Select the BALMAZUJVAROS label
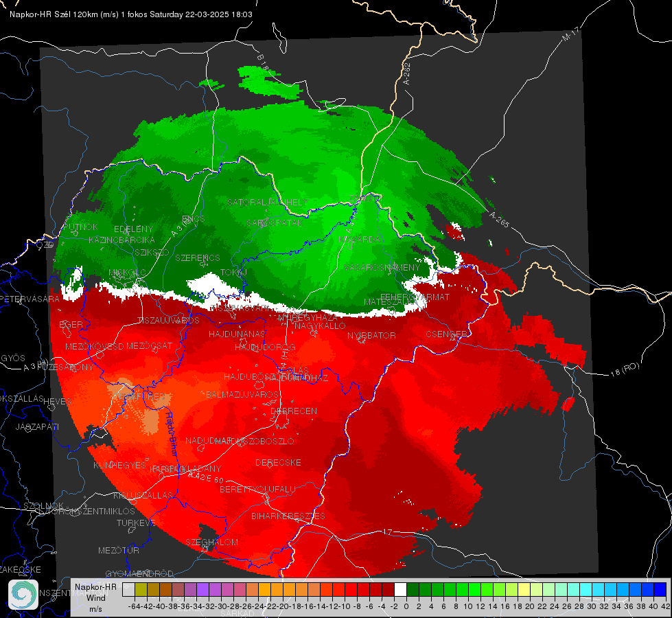The width and height of the screenshot is (672, 618). tap(242, 394)
